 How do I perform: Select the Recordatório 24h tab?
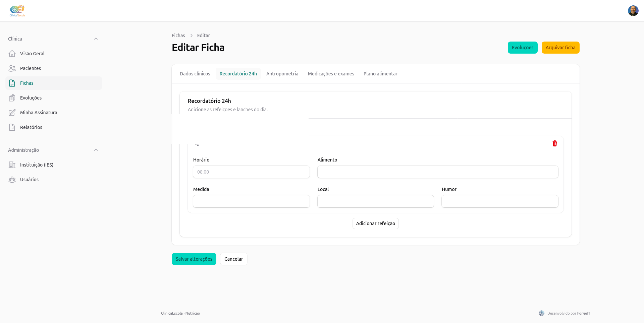click(238, 74)
